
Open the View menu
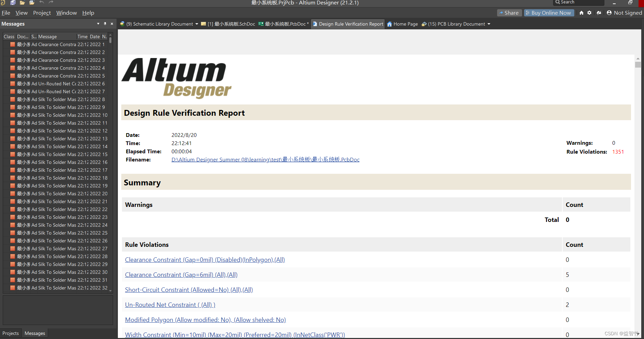22,13
